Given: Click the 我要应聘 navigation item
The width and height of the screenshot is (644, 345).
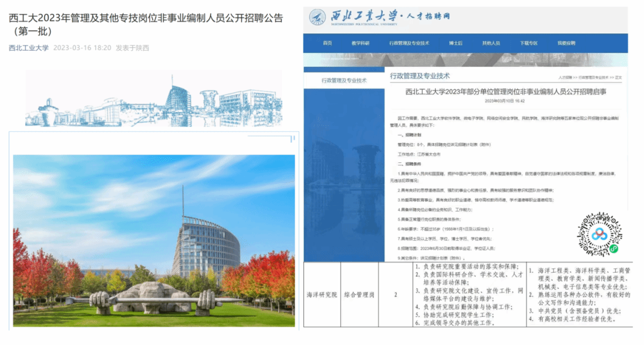Looking at the screenshot, I should click(566, 43).
